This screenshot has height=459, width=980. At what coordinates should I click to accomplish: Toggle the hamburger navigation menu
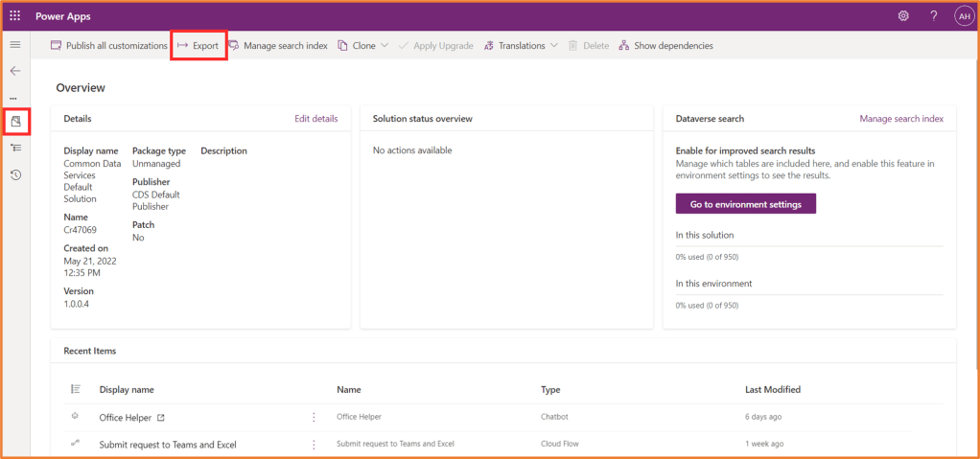tap(14, 45)
